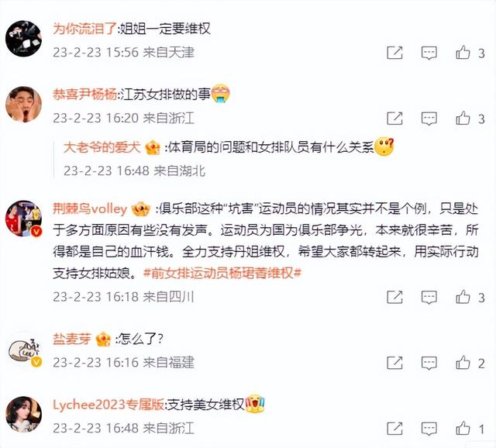This screenshot has height=448, width=496.
Task: Click Lychee2023专属版 username
Action: click(x=108, y=405)
